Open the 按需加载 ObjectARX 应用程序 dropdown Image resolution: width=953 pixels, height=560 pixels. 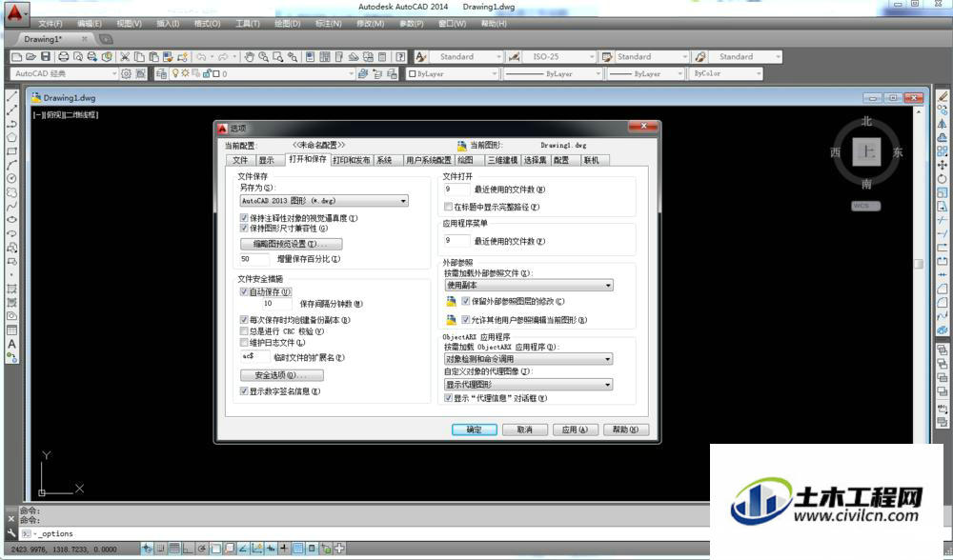pos(528,360)
